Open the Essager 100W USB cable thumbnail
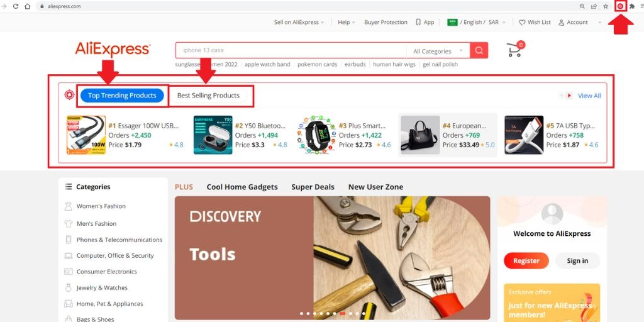The width and height of the screenshot is (644, 322). (86, 135)
